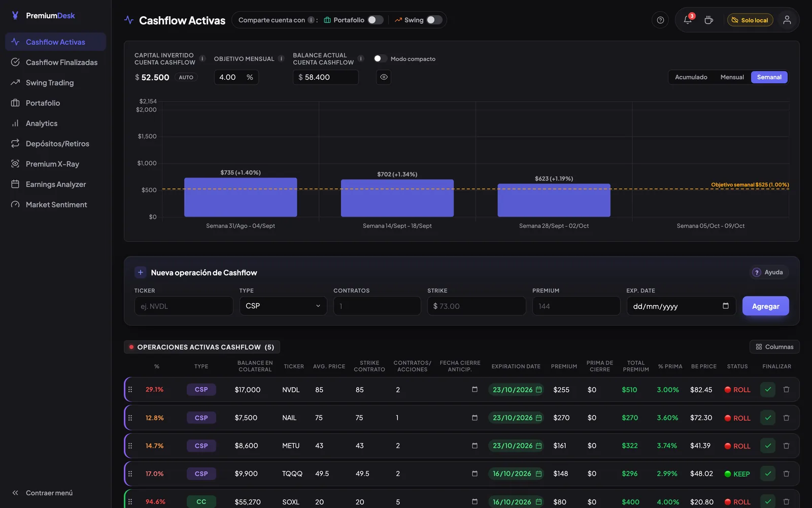Finalize the NAIL row with checkmark
Viewport: 812px width, 508px height.
[x=768, y=418]
